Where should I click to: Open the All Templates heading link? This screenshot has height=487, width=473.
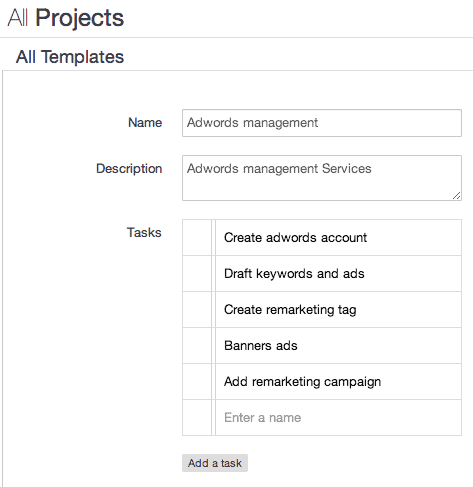70,57
